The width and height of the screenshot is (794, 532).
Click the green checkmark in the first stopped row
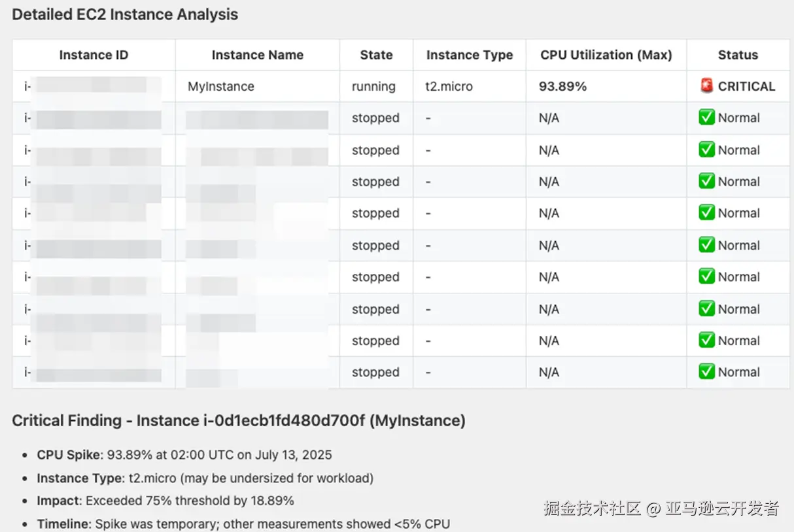(x=706, y=118)
